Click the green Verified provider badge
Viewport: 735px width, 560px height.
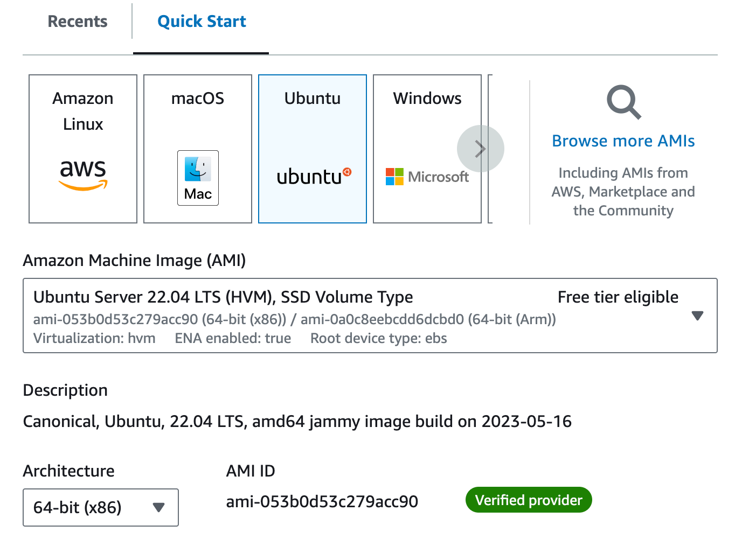click(x=528, y=500)
